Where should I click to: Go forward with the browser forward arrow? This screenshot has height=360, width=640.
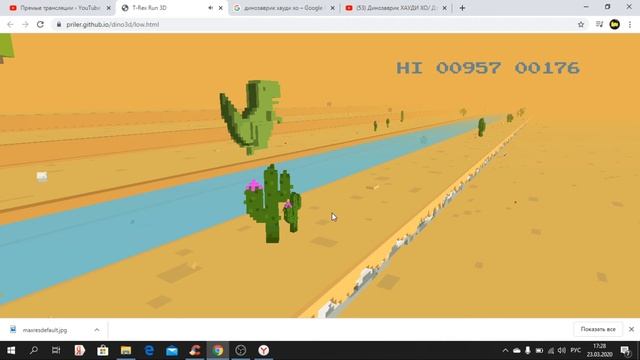click(x=25, y=24)
